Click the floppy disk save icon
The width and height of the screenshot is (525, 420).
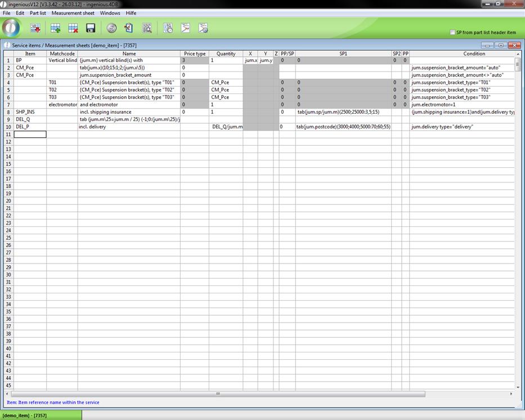(x=90, y=28)
